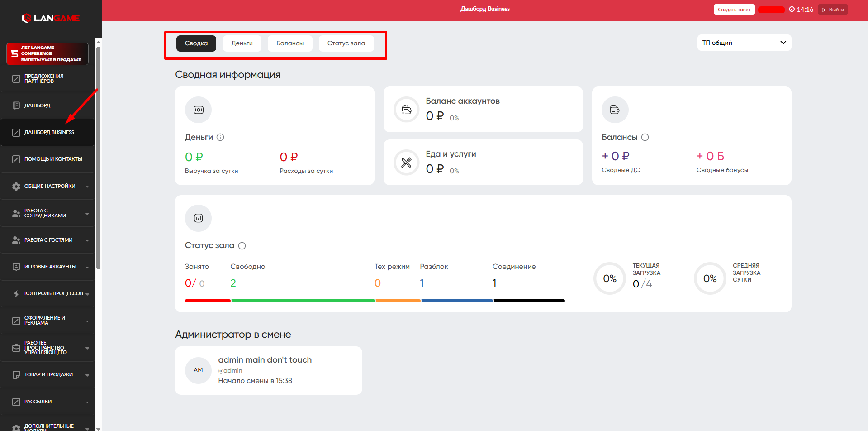Expand Игровые аккаунты sidebar section
Screen dimensions: 868x431
click(50, 267)
